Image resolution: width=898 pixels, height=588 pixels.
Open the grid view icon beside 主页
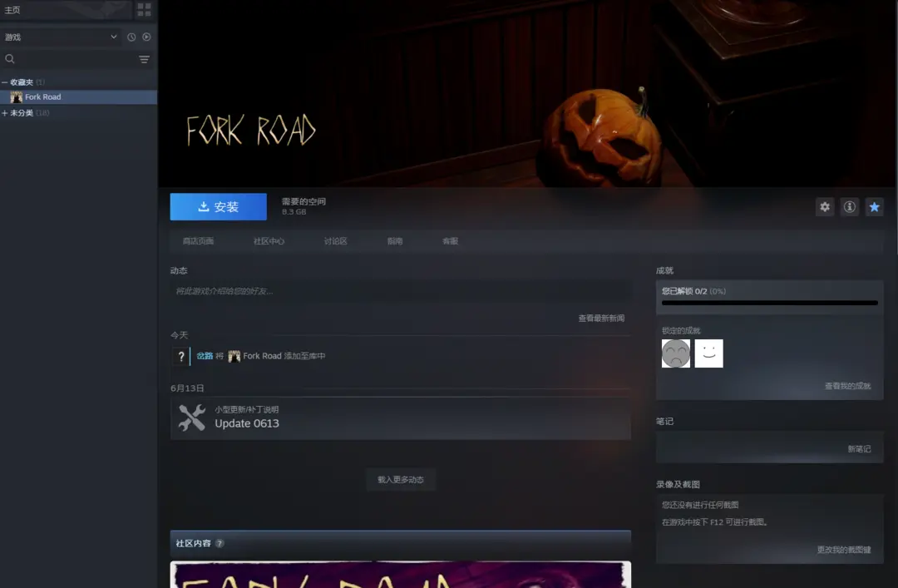pyautogui.click(x=144, y=9)
